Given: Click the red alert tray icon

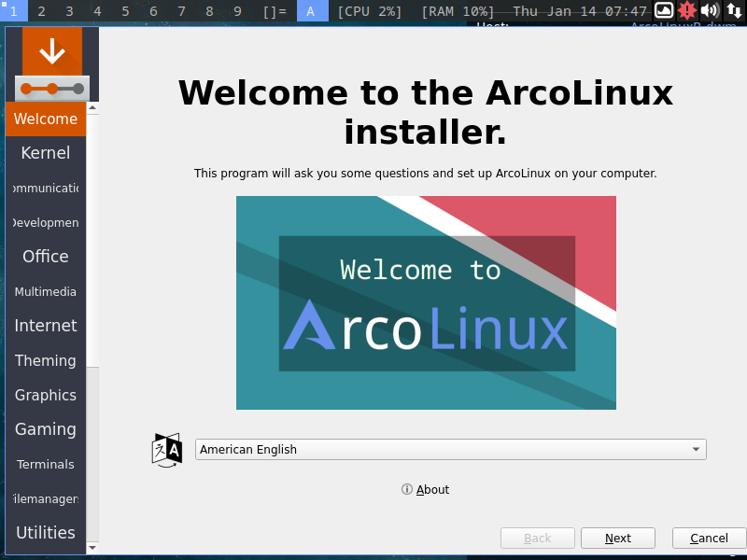Looking at the screenshot, I should pos(687,10).
